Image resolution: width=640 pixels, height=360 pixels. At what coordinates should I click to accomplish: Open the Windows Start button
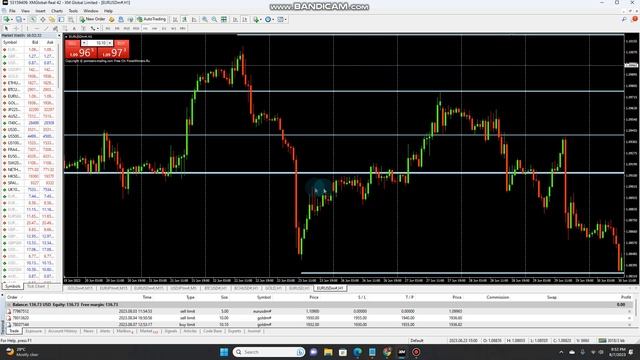pyautogui.click(x=224, y=352)
